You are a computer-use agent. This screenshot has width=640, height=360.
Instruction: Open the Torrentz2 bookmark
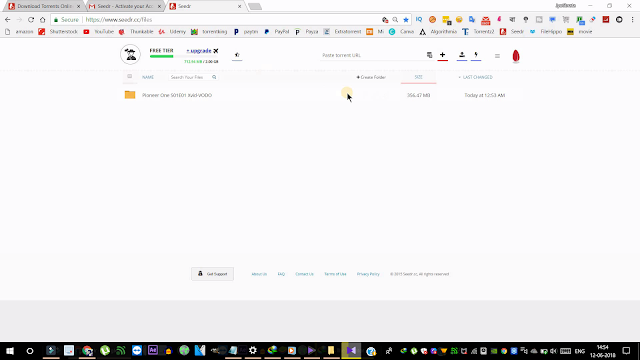478,31
